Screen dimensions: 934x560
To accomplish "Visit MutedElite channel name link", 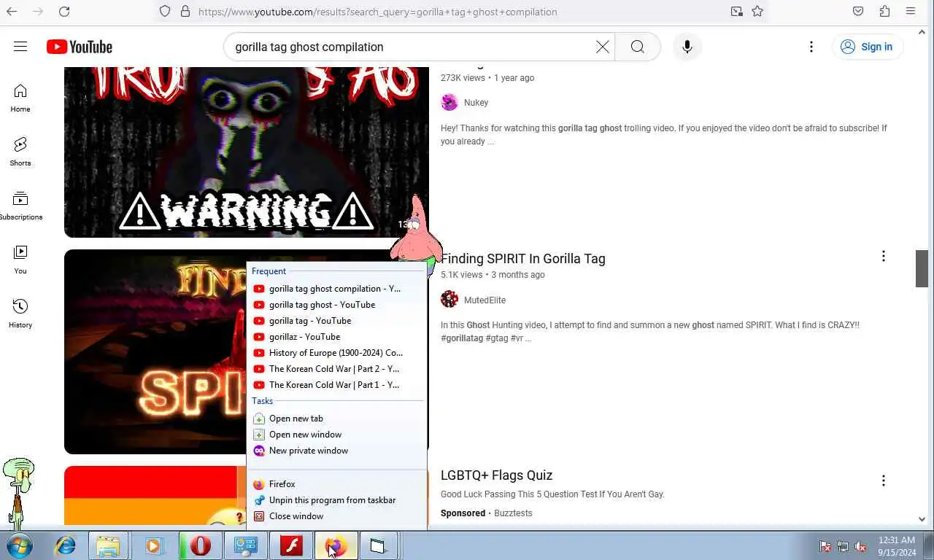I will coord(485,300).
